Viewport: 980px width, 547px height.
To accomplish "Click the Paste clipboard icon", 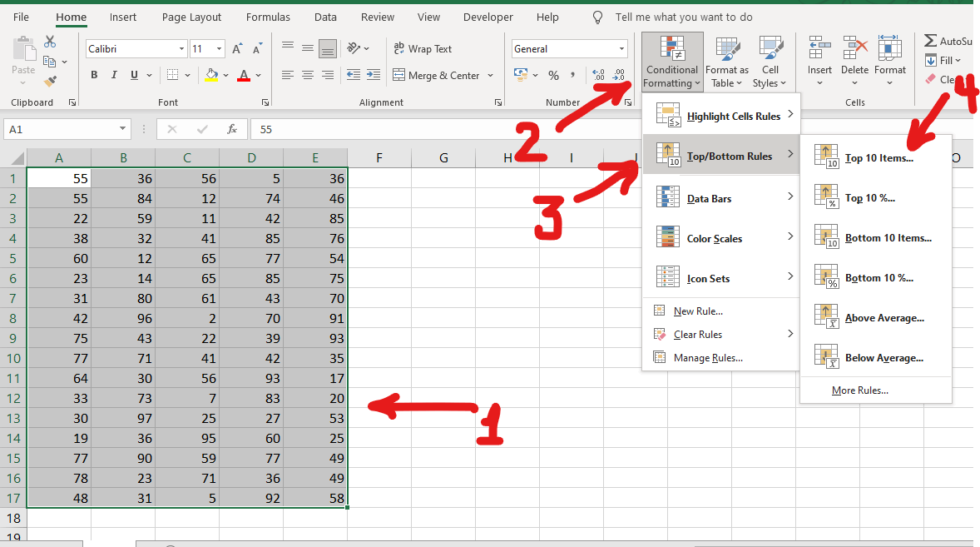I will [23, 49].
